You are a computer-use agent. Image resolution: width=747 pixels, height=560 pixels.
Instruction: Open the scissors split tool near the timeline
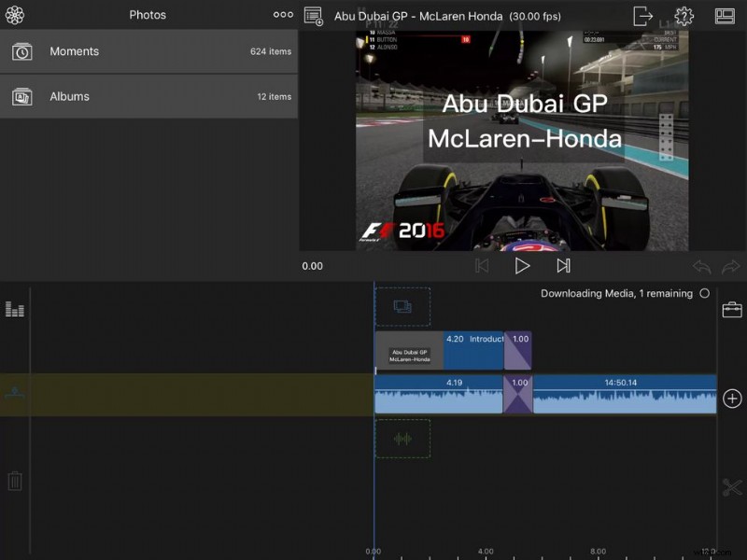coord(732,487)
